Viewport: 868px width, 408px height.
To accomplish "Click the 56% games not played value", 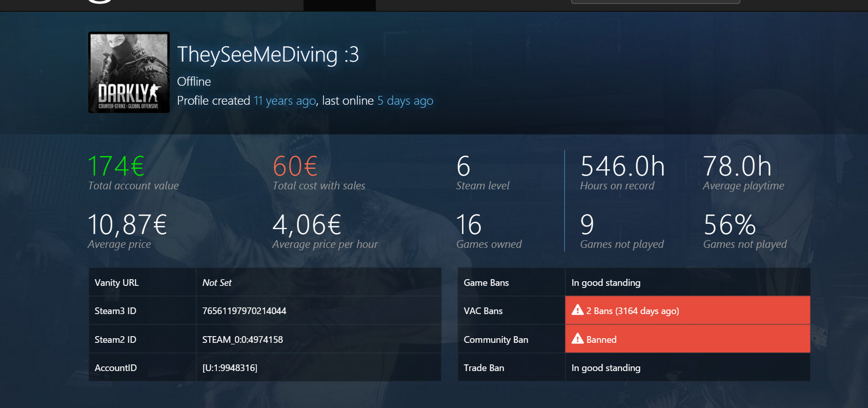I will (730, 225).
